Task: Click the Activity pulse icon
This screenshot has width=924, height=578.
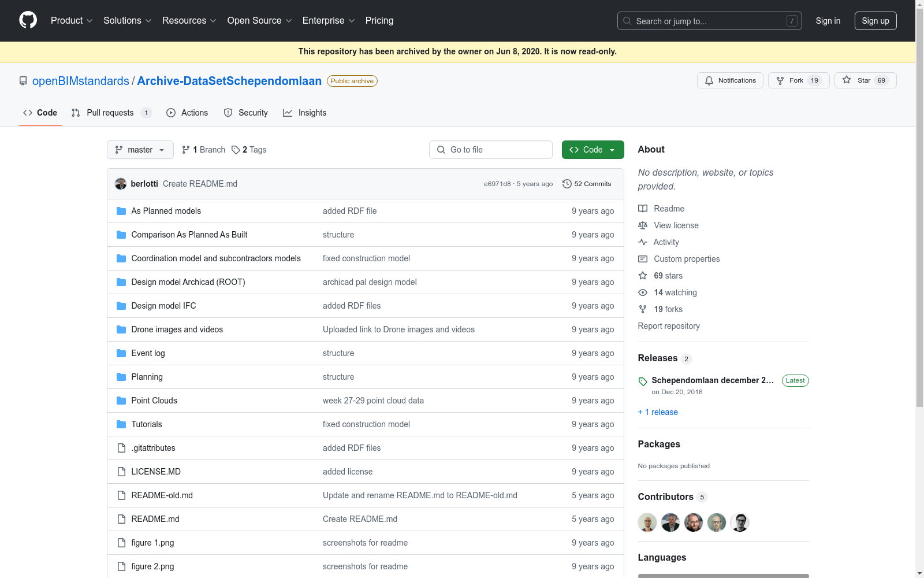Action: tap(643, 242)
